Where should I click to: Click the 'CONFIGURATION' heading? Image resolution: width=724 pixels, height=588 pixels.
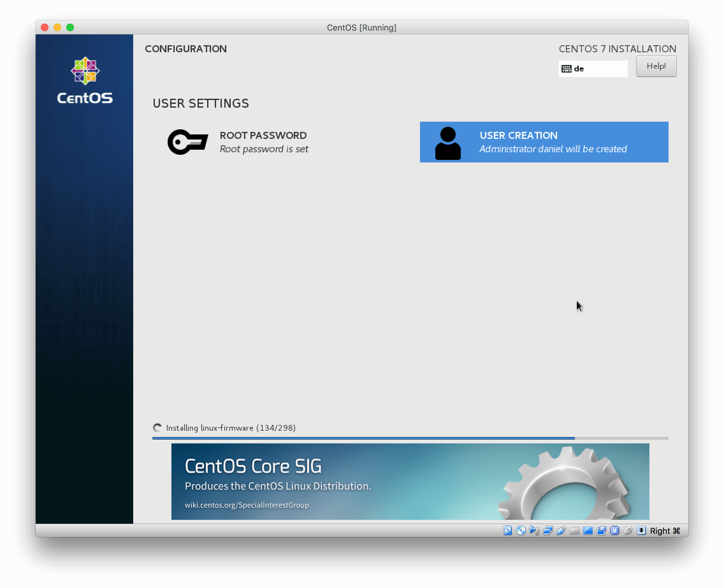point(186,49)
